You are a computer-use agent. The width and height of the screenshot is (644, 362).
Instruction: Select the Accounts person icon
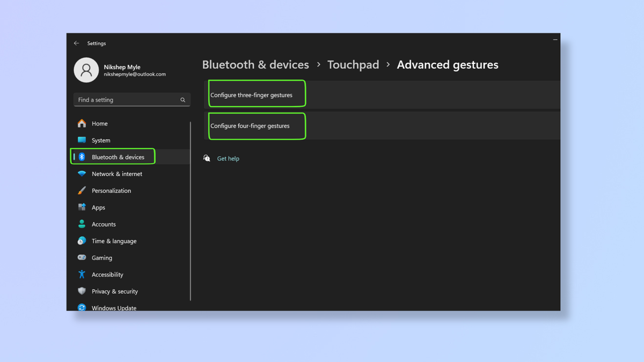tap(82, 224)
